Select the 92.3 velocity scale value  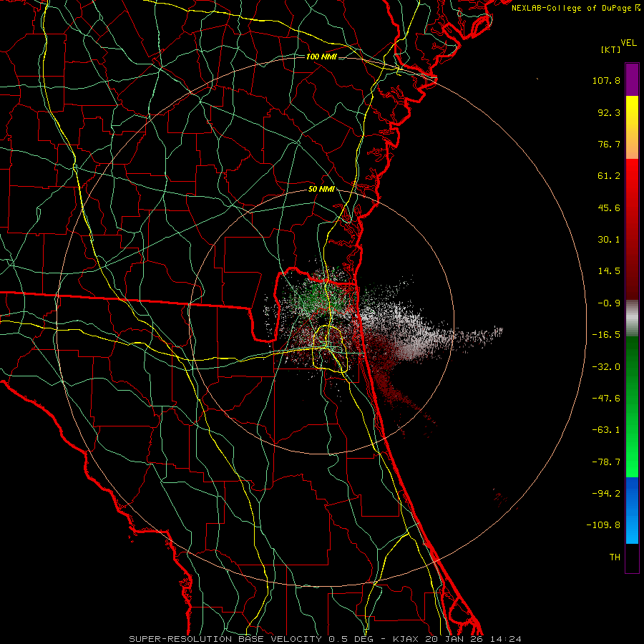[x=609, y=112]
